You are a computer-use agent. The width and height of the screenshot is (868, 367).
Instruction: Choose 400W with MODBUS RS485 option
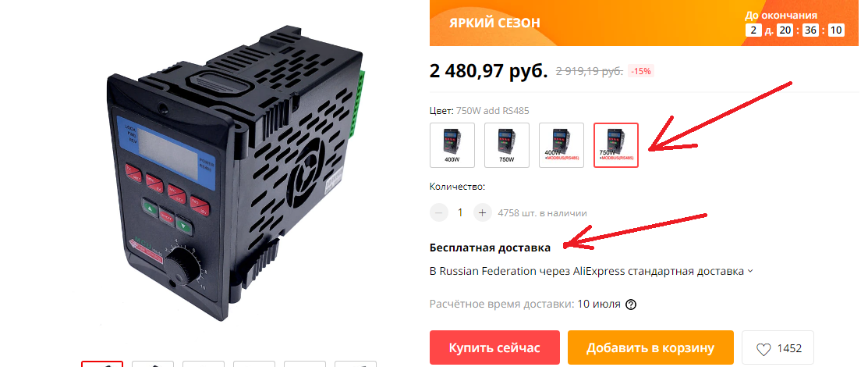(x=562, y=144)
